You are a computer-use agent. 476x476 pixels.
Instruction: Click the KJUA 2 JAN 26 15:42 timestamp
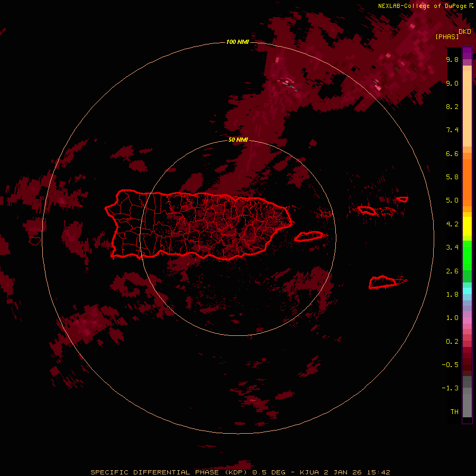coord(345,472)
